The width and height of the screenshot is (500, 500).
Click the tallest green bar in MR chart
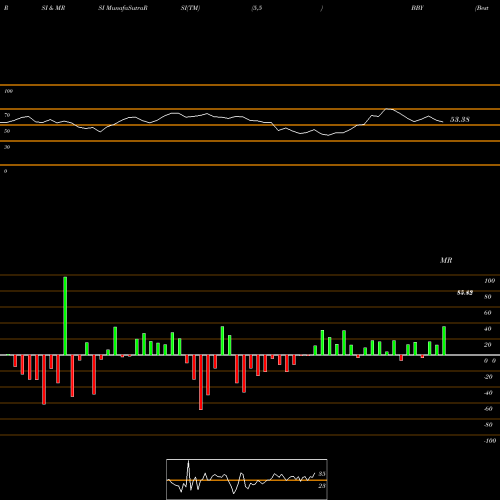pyautogui.click(x=65, y=316)
